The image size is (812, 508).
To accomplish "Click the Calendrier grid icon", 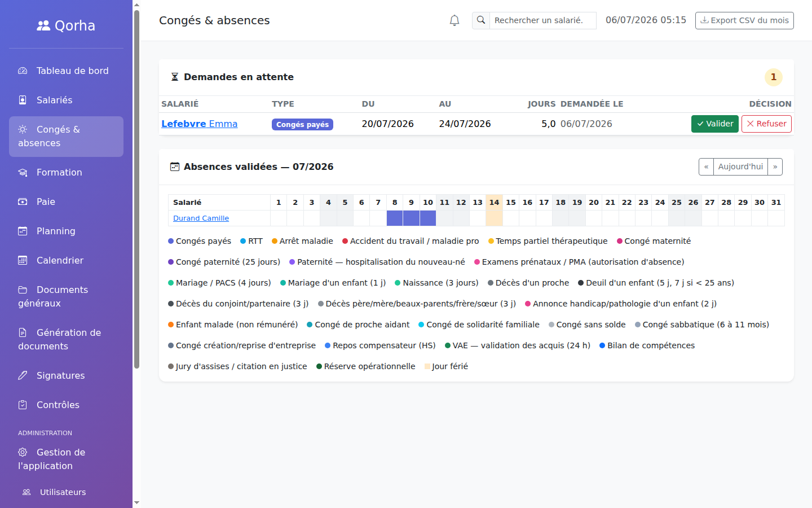I will point(23,260).
